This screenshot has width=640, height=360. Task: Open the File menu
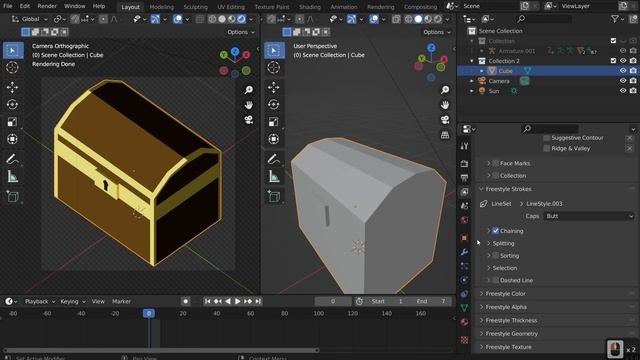click(x=8, y=6)
